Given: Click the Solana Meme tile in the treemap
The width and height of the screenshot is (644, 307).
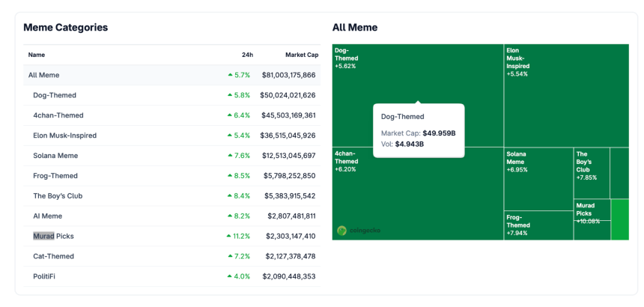Looking at the screenshot, I should 538,180.
